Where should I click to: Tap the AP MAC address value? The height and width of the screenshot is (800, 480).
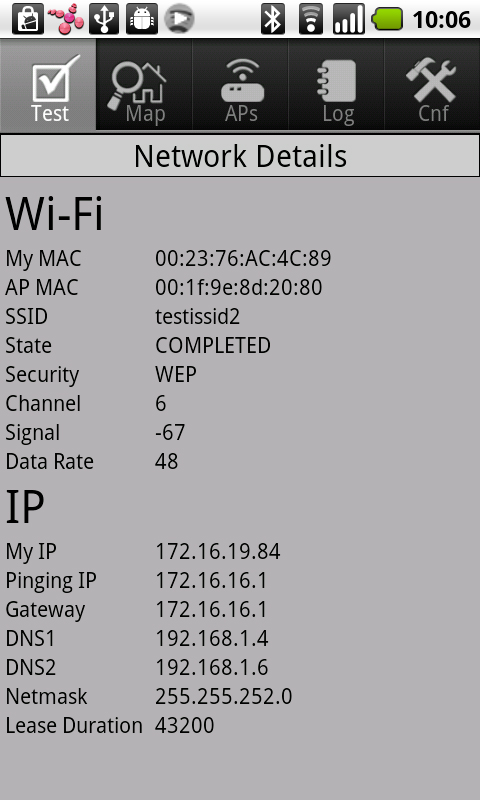pos(239,288)
